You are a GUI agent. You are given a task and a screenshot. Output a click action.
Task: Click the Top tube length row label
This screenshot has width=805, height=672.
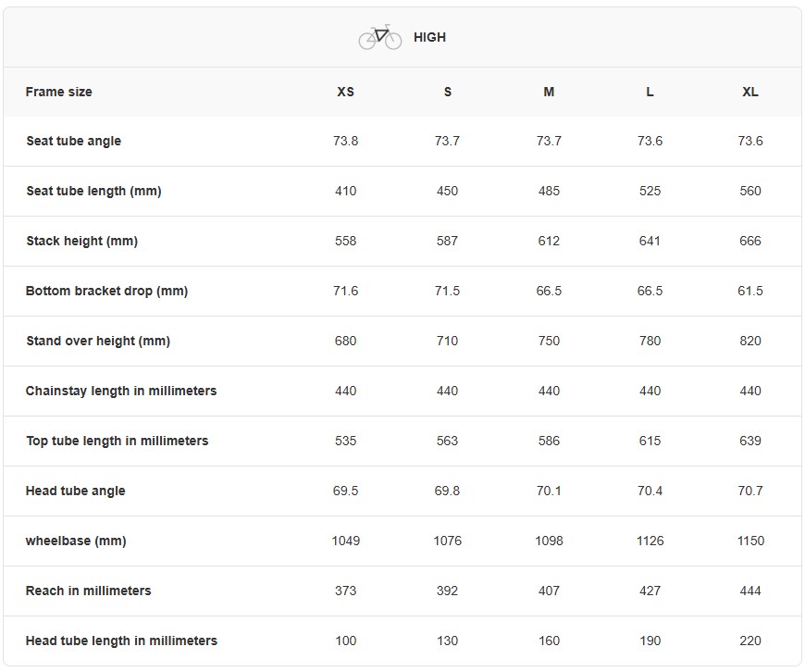tap(118, 442)
